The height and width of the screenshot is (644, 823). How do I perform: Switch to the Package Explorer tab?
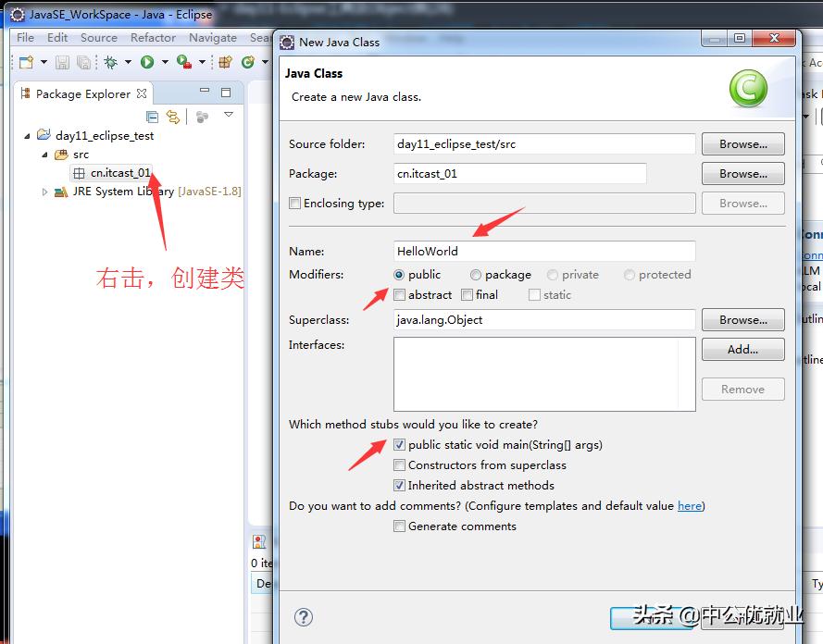pyautogui.click(x=84, y=93)
